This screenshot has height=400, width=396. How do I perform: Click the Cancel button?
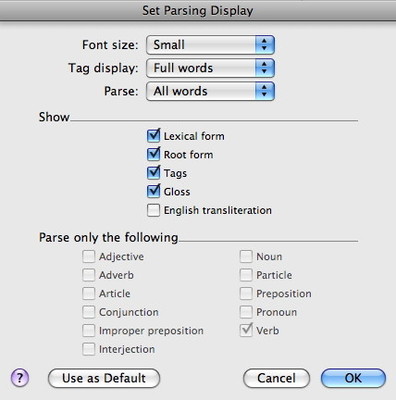277,378
